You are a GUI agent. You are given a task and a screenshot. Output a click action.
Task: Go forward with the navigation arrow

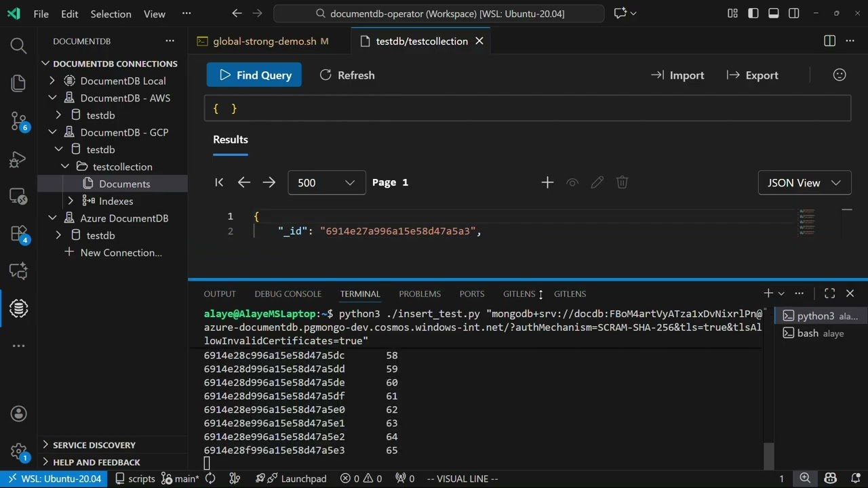[x=257, y=13]
